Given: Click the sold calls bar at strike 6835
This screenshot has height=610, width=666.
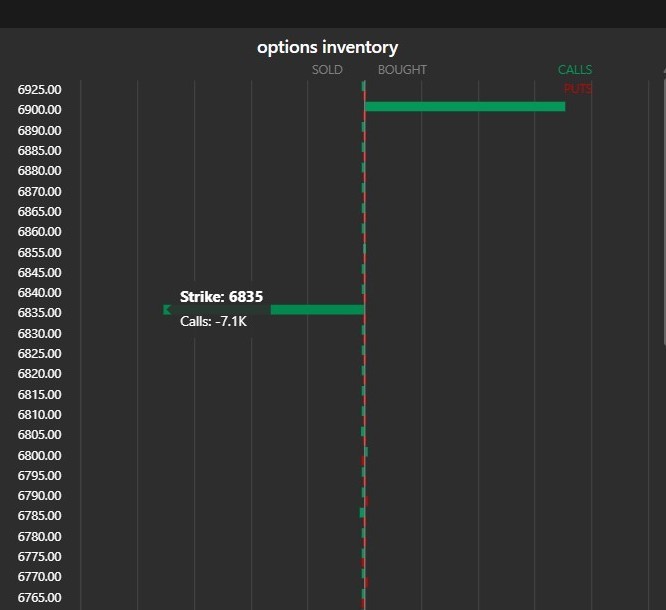Looking at the screenshot, I should [x=316, y=310].
